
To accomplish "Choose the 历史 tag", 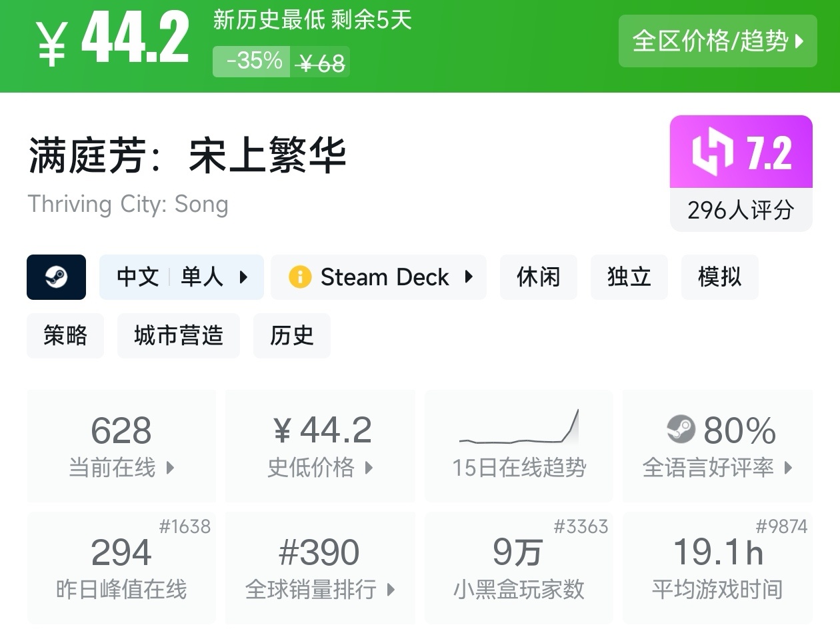I will pos(291,336).
